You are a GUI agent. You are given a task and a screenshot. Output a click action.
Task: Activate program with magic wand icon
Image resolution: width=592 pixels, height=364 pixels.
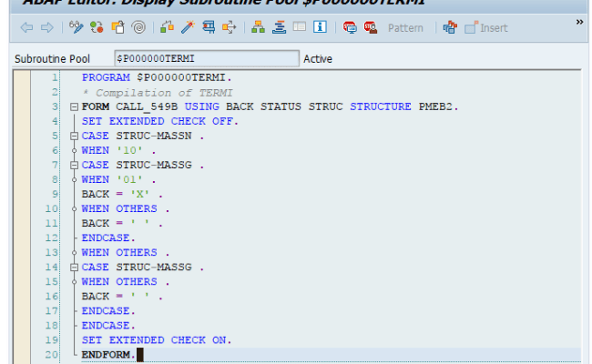[188, 27]
